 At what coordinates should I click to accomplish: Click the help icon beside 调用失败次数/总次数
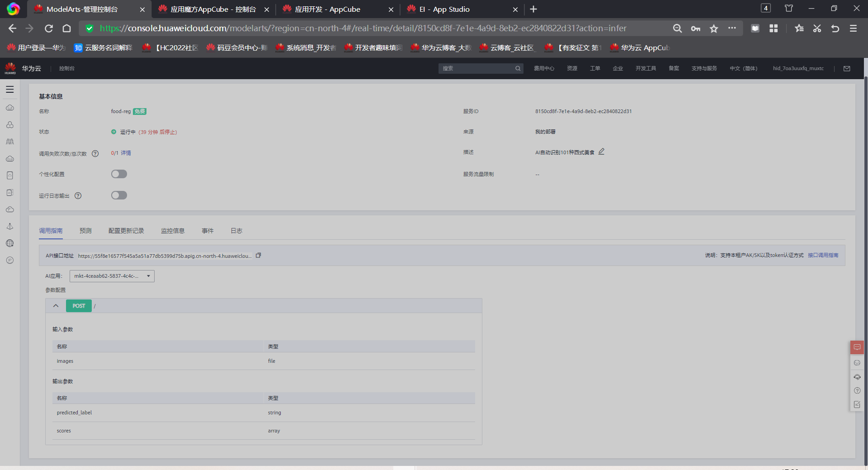(x=95, y=153)
